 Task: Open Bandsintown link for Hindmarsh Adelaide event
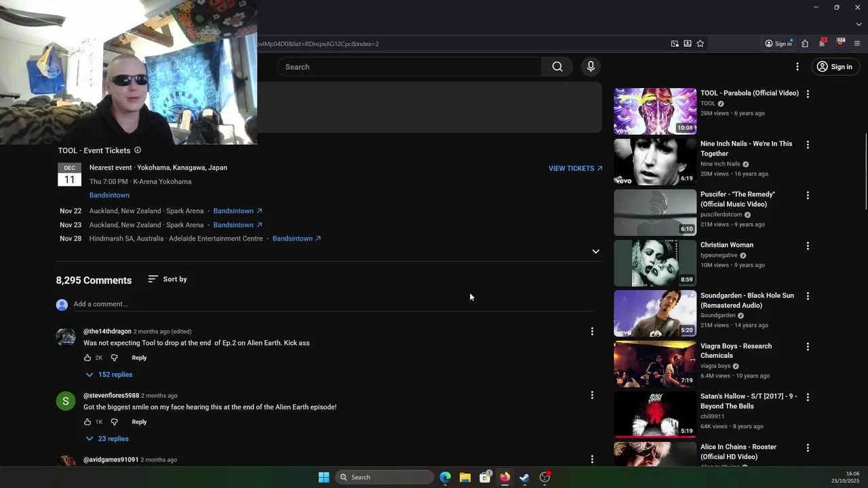click(x=296, y=239)
